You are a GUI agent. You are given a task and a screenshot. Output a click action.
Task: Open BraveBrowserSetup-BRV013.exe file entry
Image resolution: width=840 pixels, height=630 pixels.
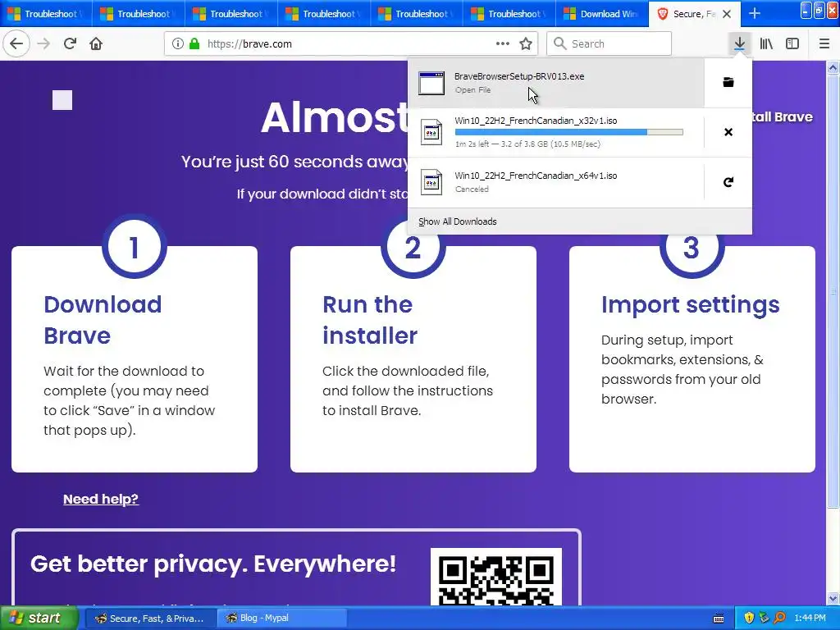click(x=556, y=83)
